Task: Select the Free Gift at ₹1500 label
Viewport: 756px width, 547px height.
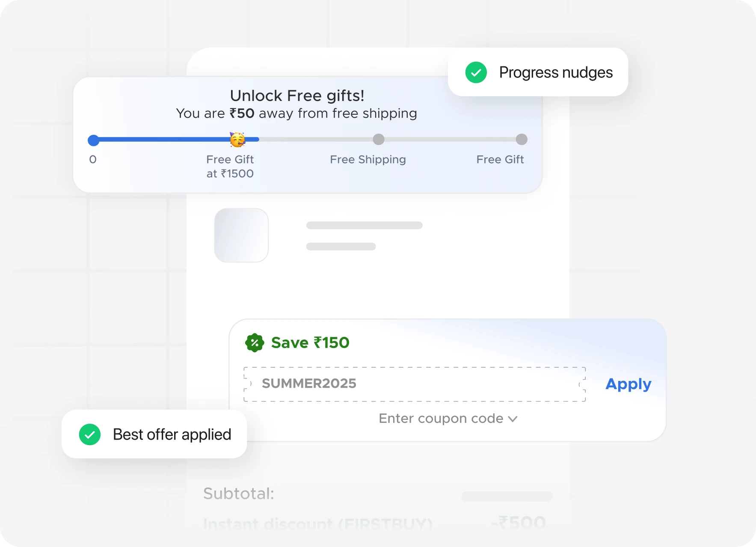Action: click(x=230, y=166)
